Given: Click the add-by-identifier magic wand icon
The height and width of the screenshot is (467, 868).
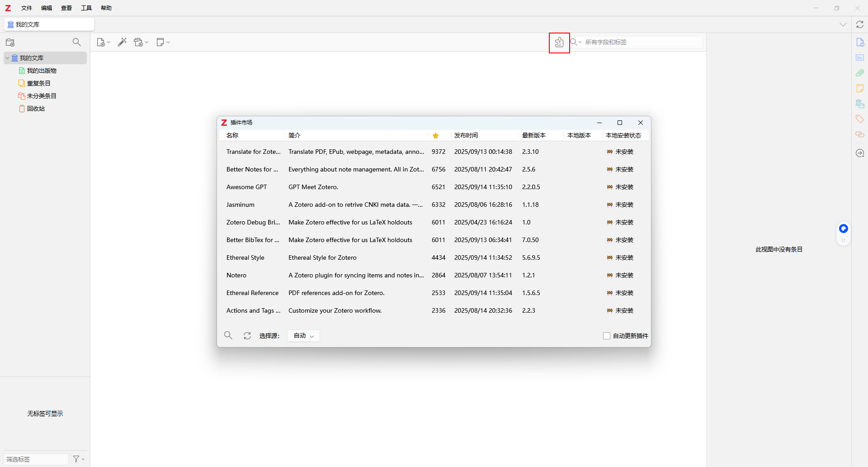Looking at the screenshot, I should [x=122, y=42].
